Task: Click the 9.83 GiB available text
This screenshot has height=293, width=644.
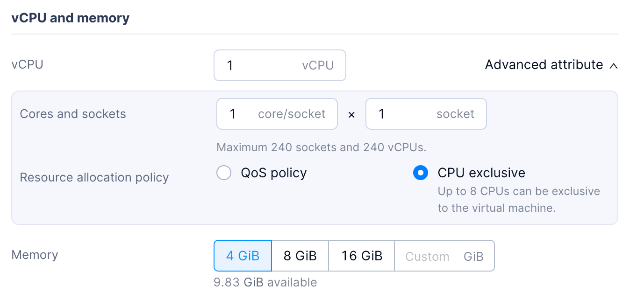Action: point(265,282)
